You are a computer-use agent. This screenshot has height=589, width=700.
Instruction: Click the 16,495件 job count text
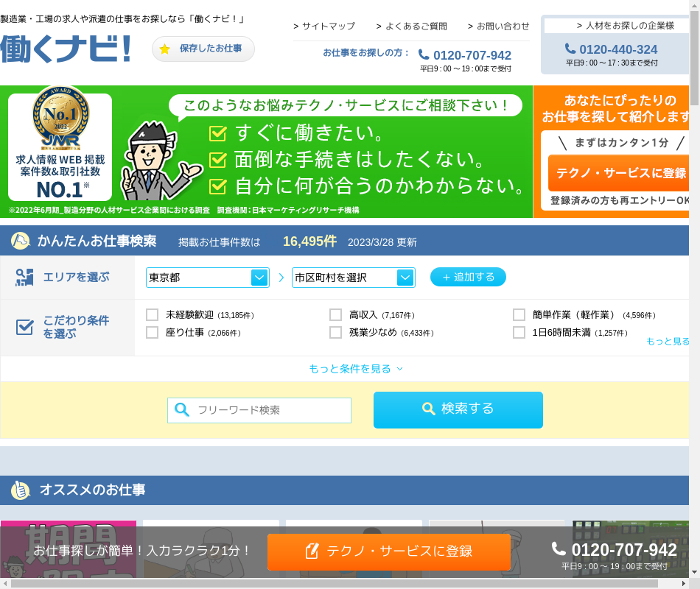[309, 241]
